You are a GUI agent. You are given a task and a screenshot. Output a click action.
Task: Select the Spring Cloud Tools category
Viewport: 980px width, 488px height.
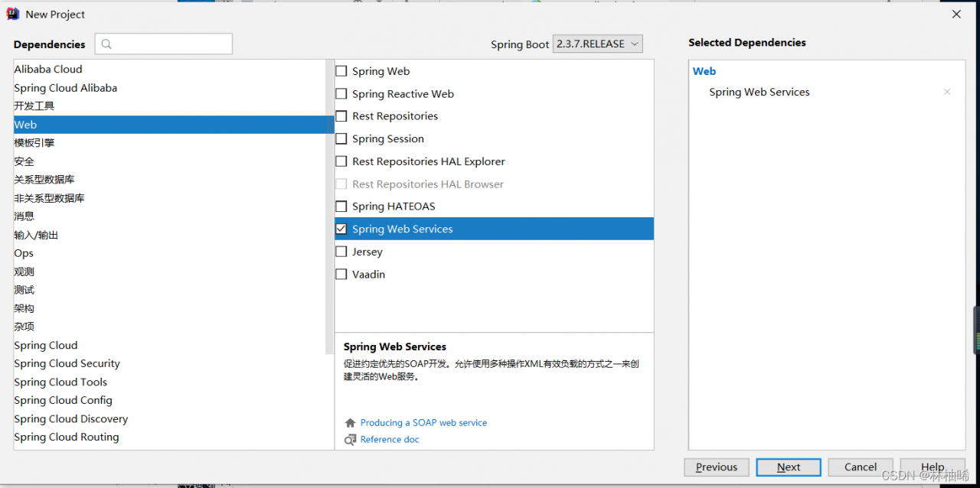tap(169, 382)
